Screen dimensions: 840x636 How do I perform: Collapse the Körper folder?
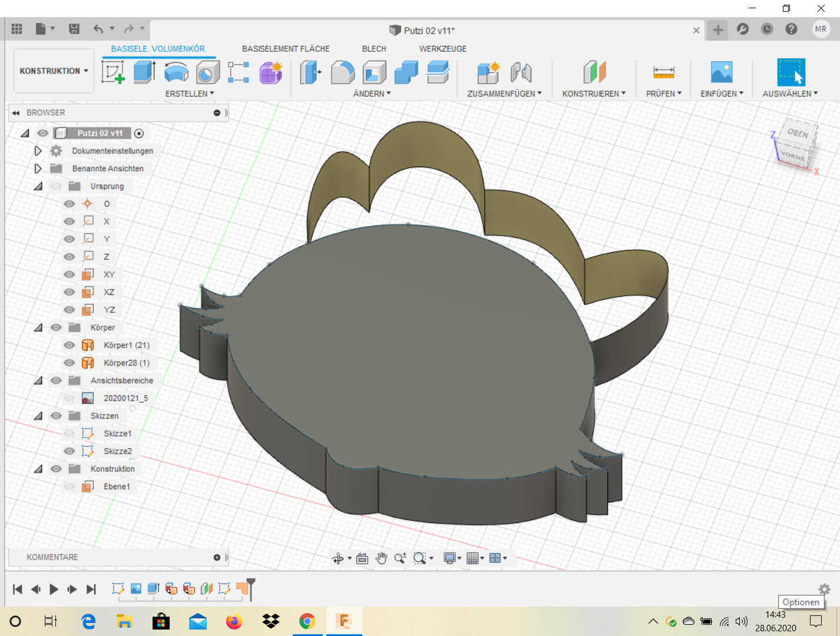pos(38,327)
